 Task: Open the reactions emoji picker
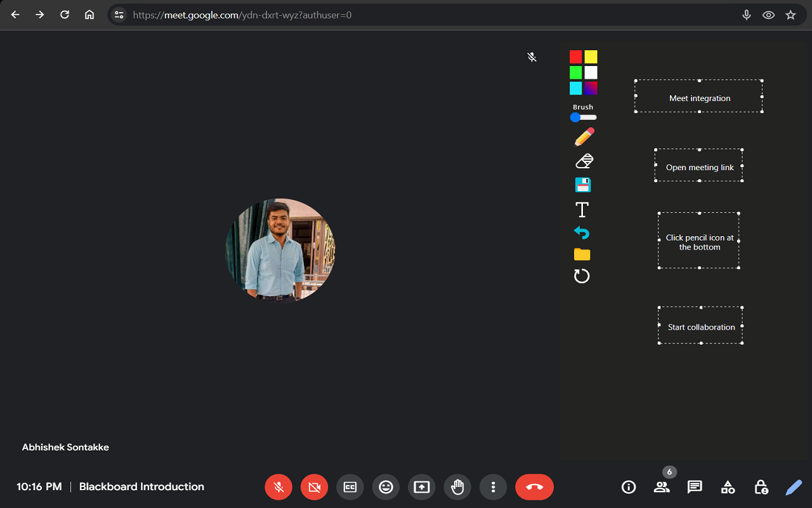pos(386,487)
